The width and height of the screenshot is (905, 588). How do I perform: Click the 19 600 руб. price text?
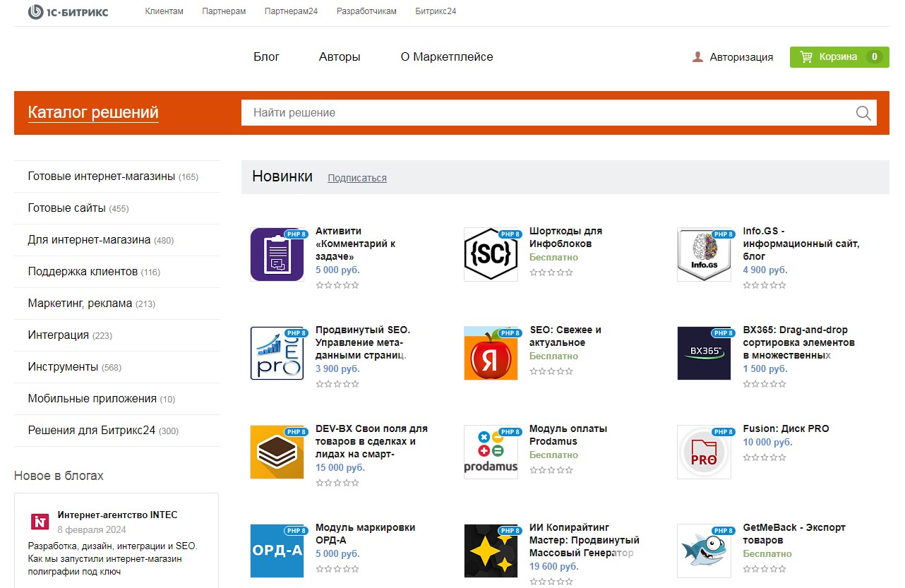[x=554, y=567]
